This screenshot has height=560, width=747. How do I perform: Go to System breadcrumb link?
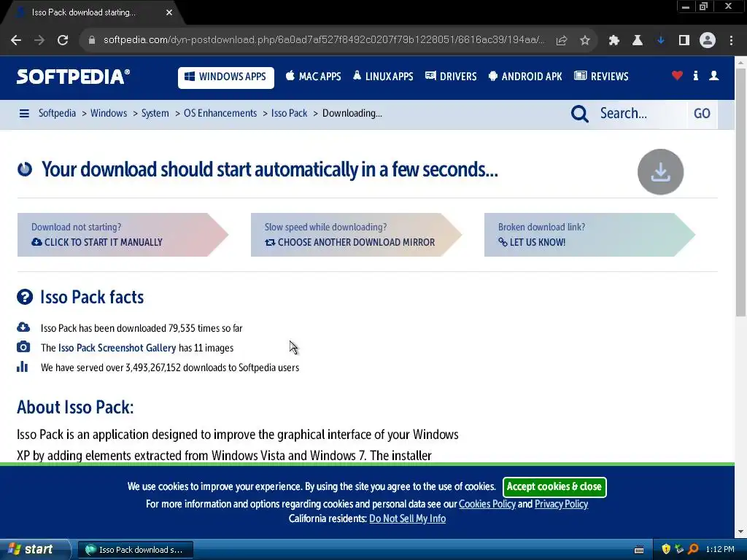[155, 113]
